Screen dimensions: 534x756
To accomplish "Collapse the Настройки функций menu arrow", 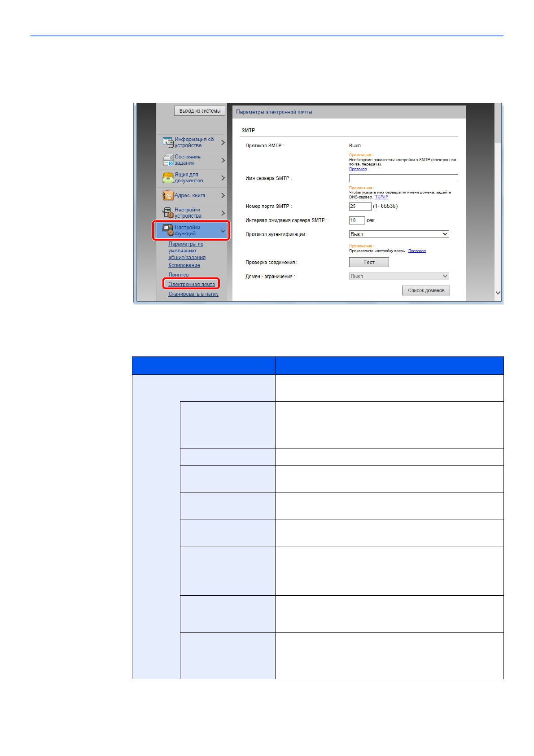I will point(223,231).
